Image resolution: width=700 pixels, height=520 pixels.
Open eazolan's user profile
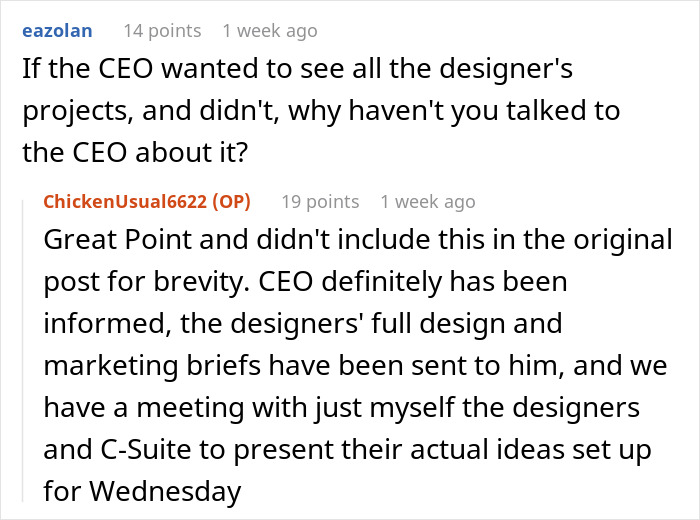pyautogui.click(x=56, y=31)
